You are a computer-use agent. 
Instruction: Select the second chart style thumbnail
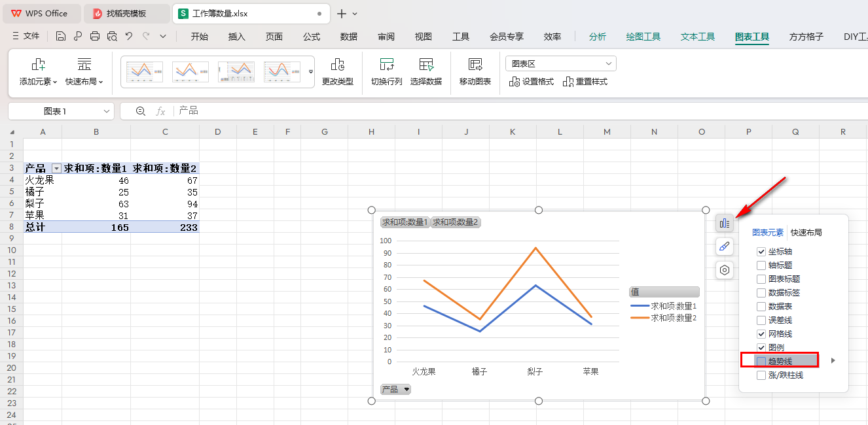point(190,72)
